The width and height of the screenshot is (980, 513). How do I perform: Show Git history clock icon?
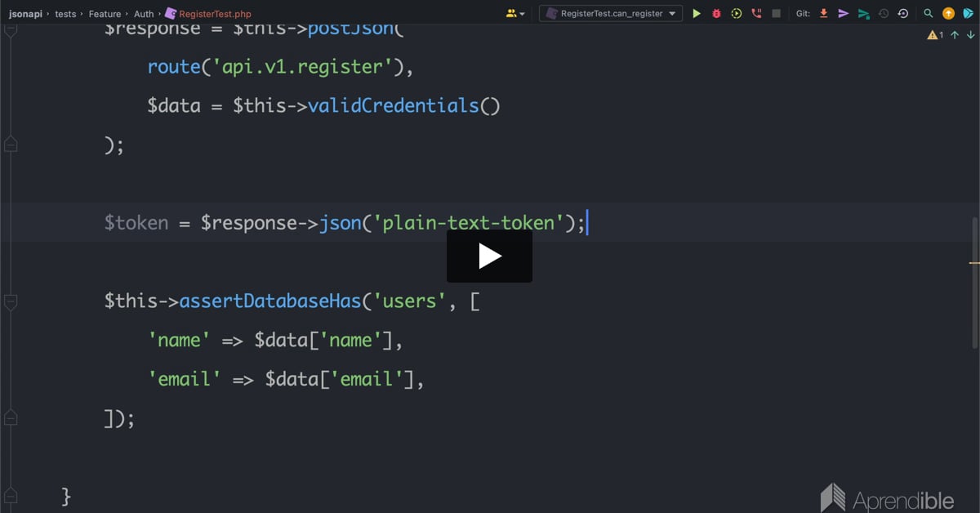click(883, 13)
